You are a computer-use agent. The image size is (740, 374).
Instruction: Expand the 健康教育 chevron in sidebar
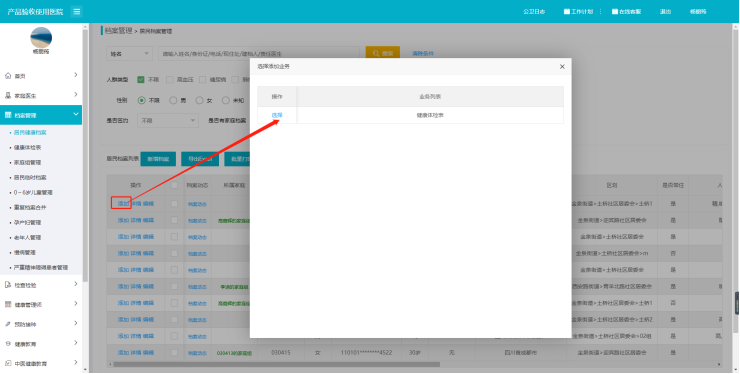(x=76, y=343)
